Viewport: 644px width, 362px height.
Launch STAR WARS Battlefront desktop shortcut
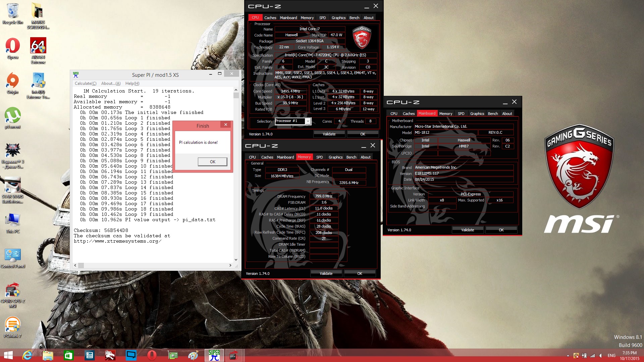13,190
